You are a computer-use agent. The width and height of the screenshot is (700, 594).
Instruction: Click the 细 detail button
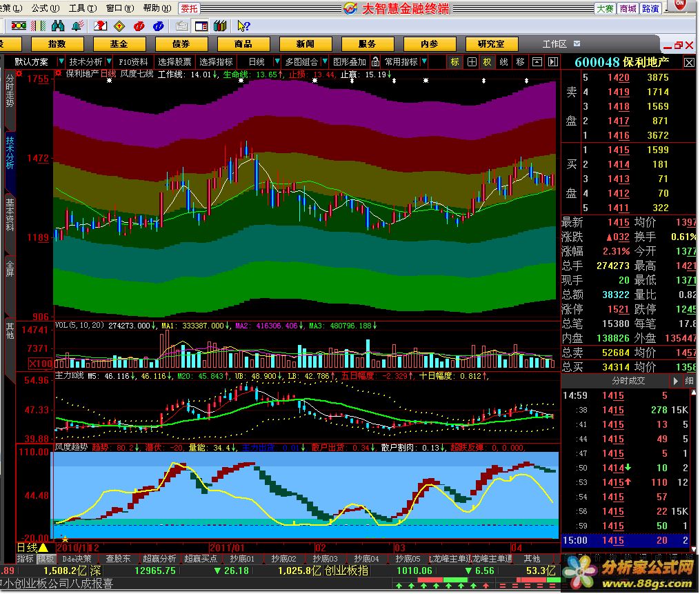689,381
